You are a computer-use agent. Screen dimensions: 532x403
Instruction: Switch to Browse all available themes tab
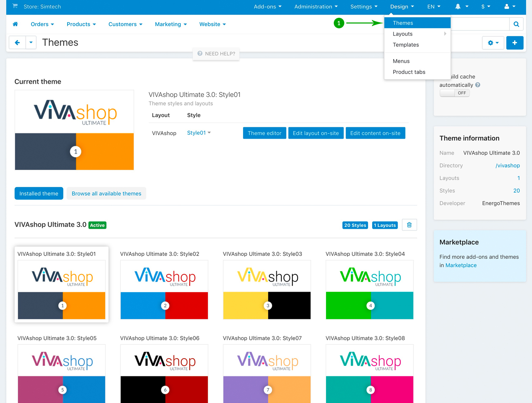[106, 193]
